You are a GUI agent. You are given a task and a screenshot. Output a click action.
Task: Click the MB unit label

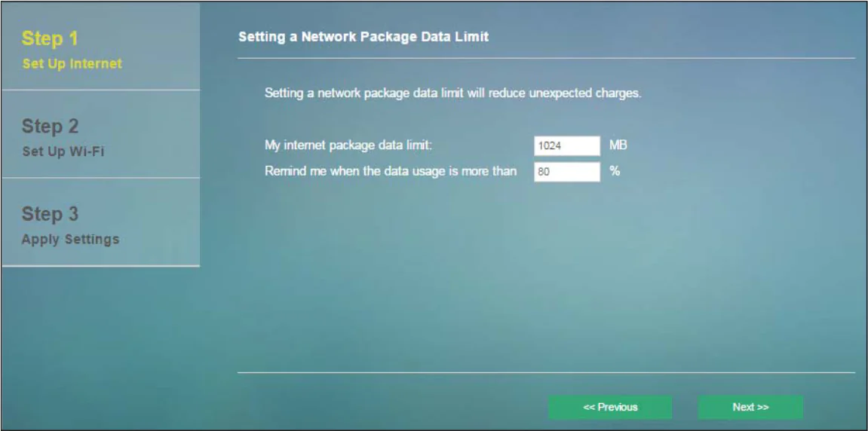[618, 145]
